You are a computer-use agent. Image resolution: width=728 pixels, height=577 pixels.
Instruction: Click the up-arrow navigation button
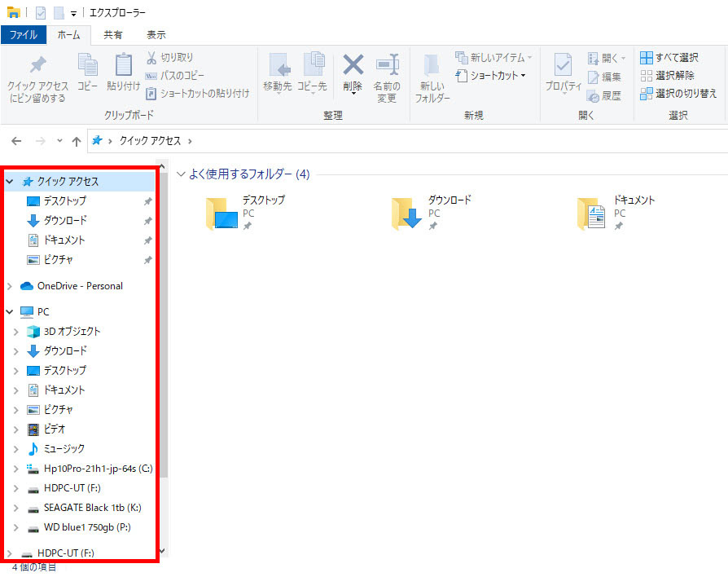(77, 141)
